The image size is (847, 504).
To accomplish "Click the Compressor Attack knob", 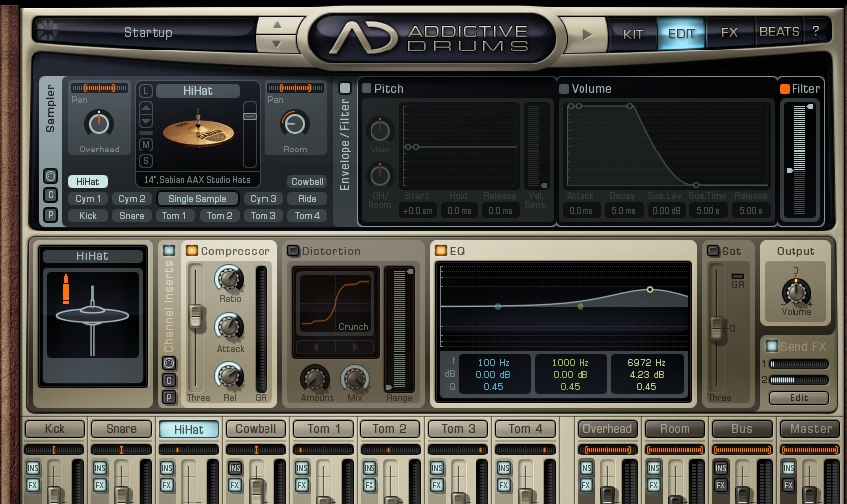I will pyautogui.click(x=229, y=328).
